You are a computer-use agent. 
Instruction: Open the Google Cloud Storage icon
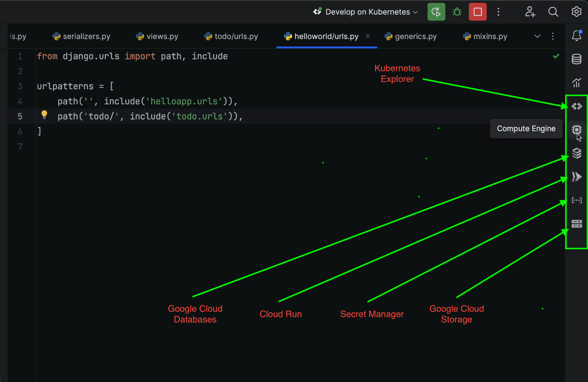577,223
